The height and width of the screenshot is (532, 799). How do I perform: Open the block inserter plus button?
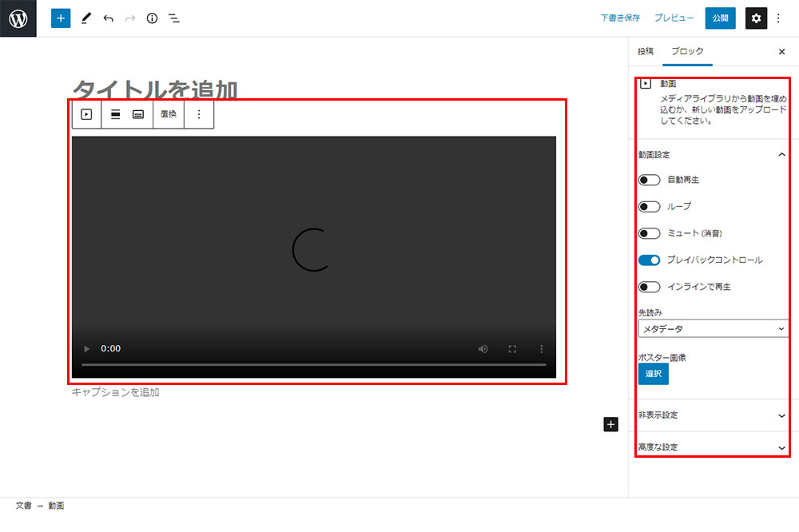click(61, 18)
